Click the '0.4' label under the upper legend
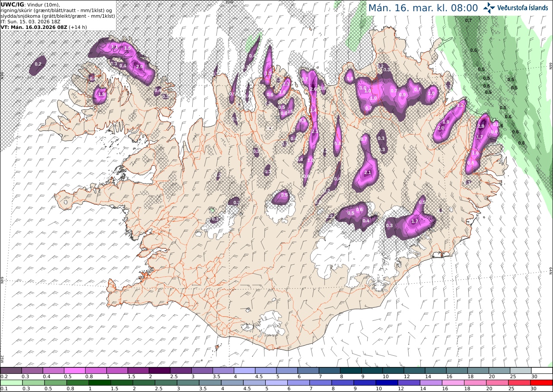 coord(46,376)
